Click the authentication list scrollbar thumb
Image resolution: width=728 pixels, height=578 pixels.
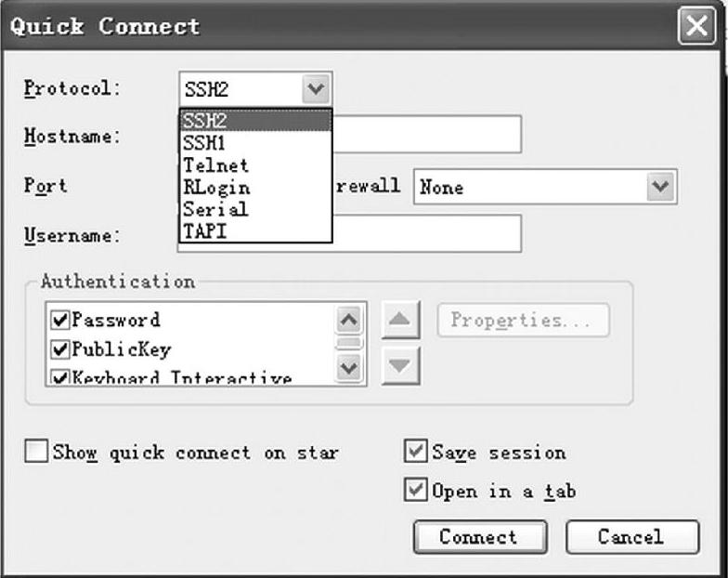[349, 344]
